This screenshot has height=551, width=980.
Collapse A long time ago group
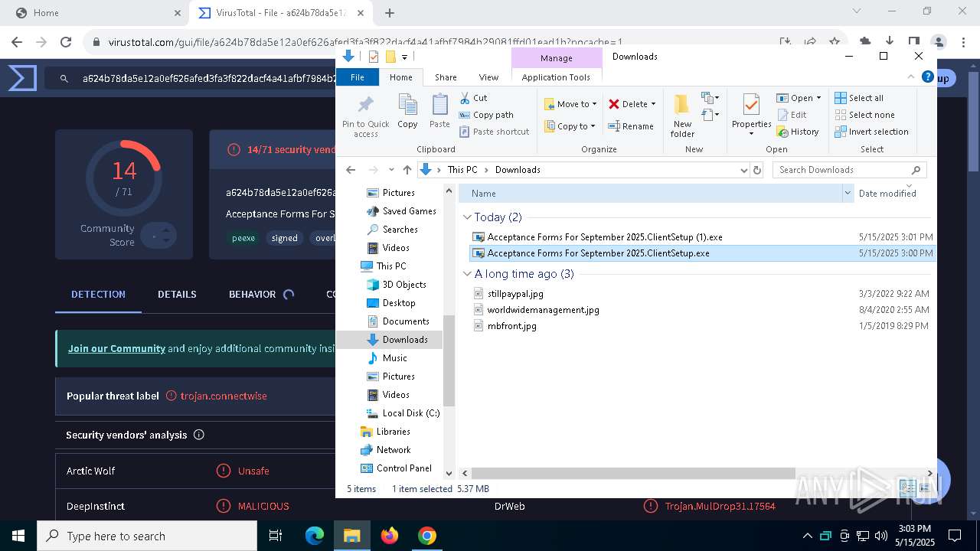pyautogui.click(x=468, y=273)
